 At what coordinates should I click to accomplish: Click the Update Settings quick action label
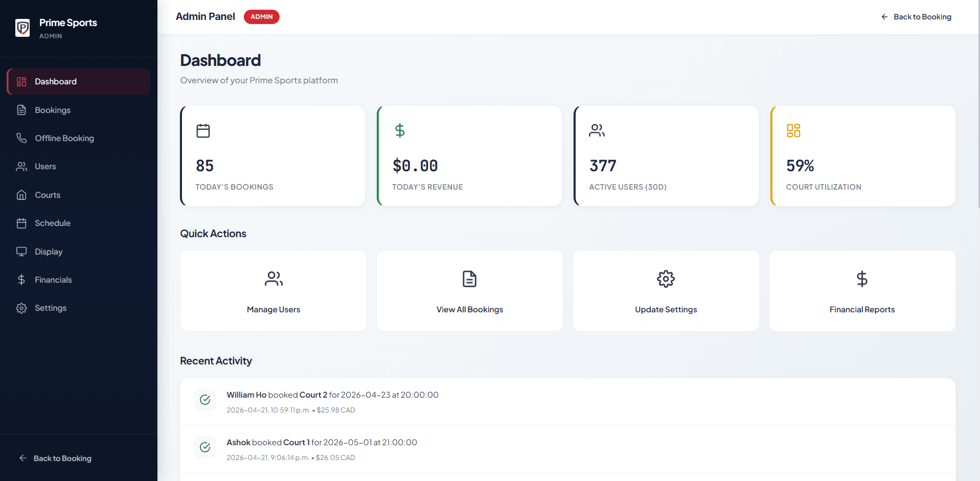click(x=666, y=310)
